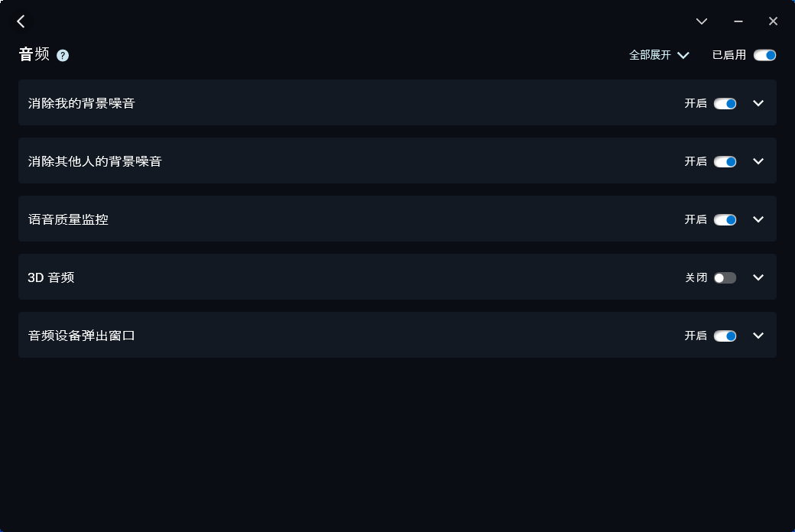Expand all sections with 全部展开
This screenshot has height=532, width=795.
point(659,55)
